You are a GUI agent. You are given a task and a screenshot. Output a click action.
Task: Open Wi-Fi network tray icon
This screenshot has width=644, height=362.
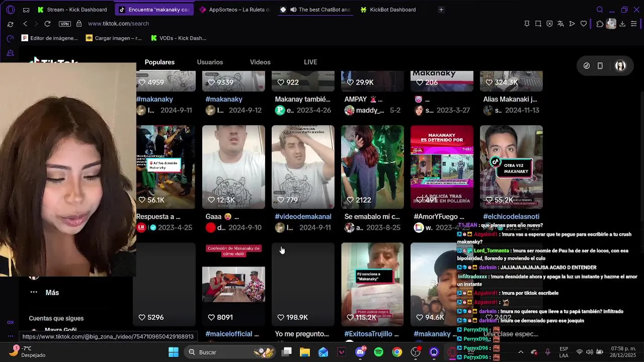(x=580, y=352)
